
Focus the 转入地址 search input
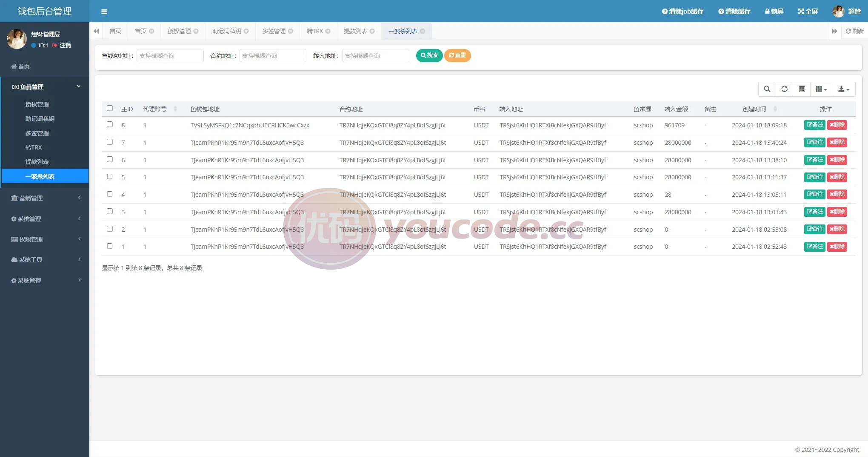pyautogui.click(x=375, y=56)
